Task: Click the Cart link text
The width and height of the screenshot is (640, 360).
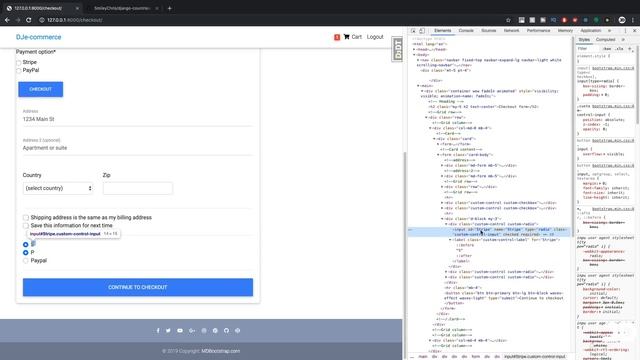Action: pyautogui.click(x=356, y=37)
